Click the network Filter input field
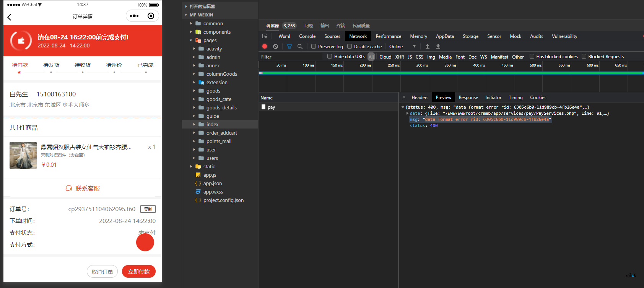 tap(291, 57)
